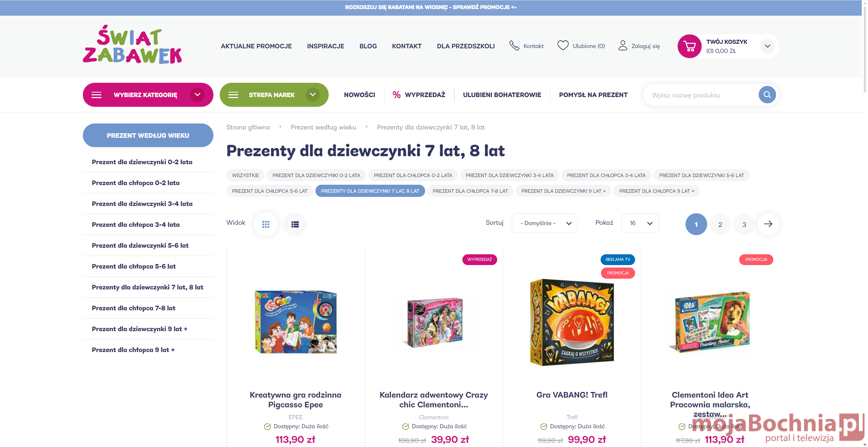Open the Pokaż 16 items dropdown

[640, 223]
